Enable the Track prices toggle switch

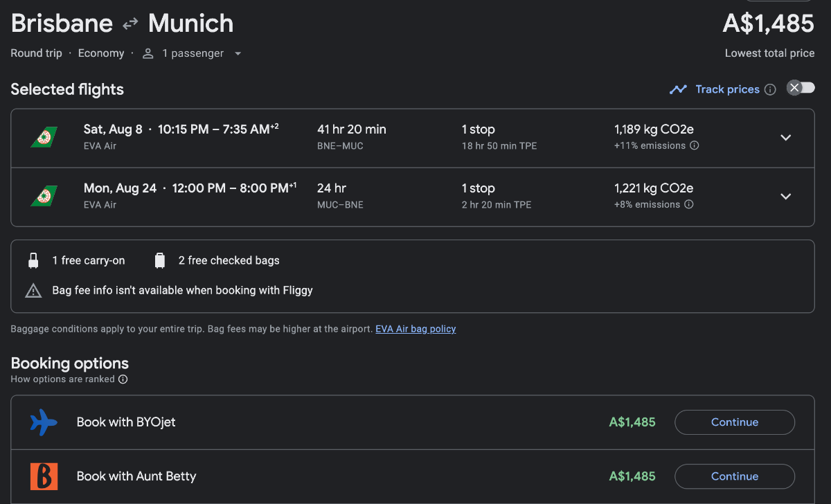click(x=801, y=88)
